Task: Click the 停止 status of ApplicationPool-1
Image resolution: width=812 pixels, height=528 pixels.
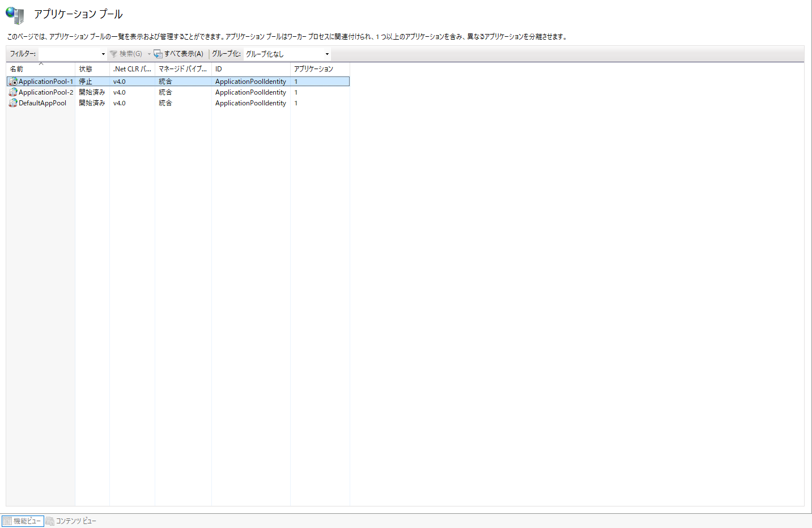Action: point(86,82)
